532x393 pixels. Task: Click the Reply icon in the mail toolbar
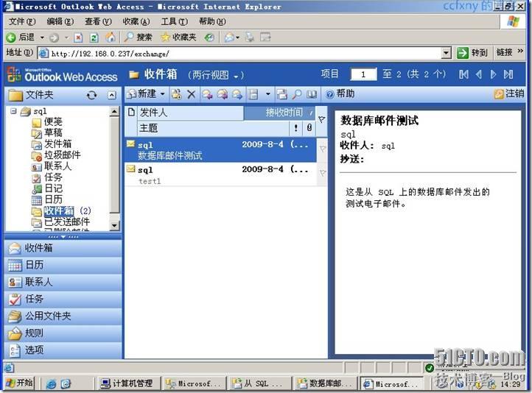pyautogui.click(x=207, y=94)
